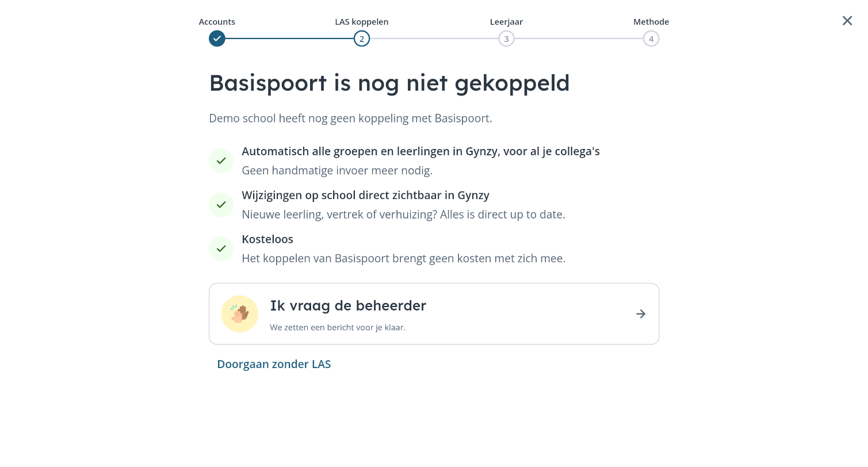This screenshot has height=467, width=868.
Task: Click the Methode step label
Action: pos(651,22)
